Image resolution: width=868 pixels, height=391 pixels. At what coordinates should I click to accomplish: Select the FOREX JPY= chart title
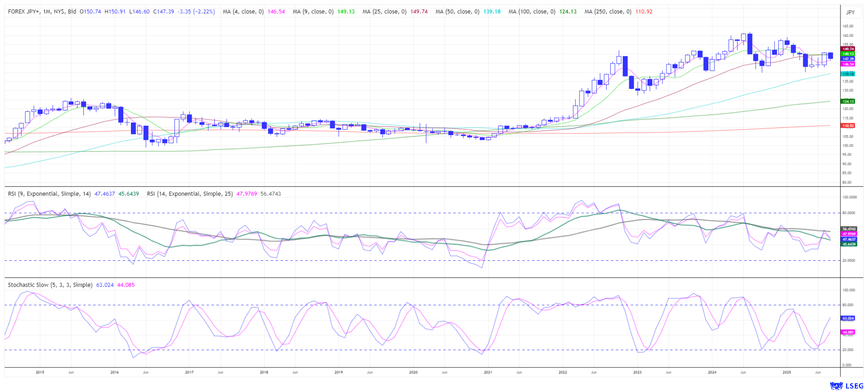(42, 11)
